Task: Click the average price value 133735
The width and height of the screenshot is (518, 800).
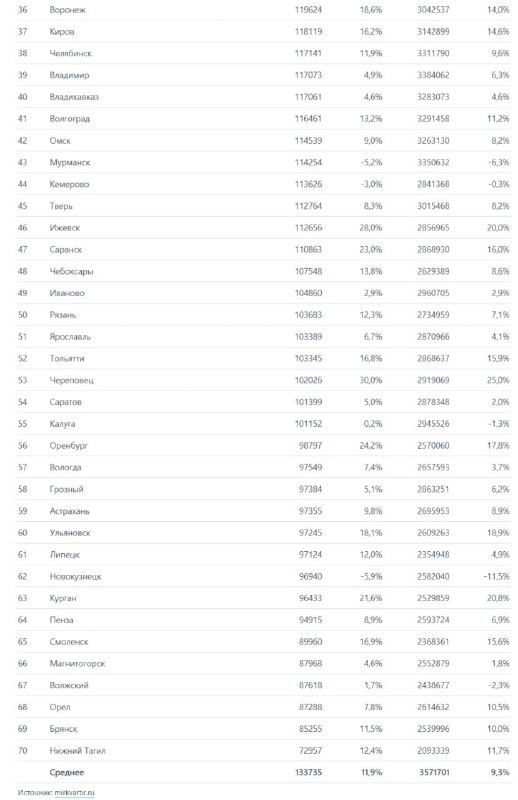Action: [x=308, y=772]
